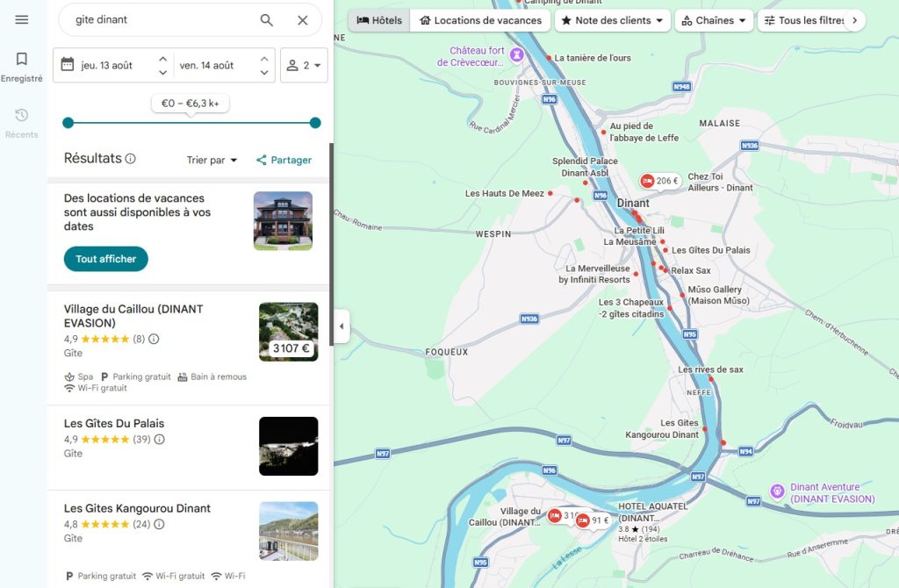This screenshot has height=588, width=899.
Task: Open Les Gîtes Du Palais photo thumbnail
Action: 288,447
